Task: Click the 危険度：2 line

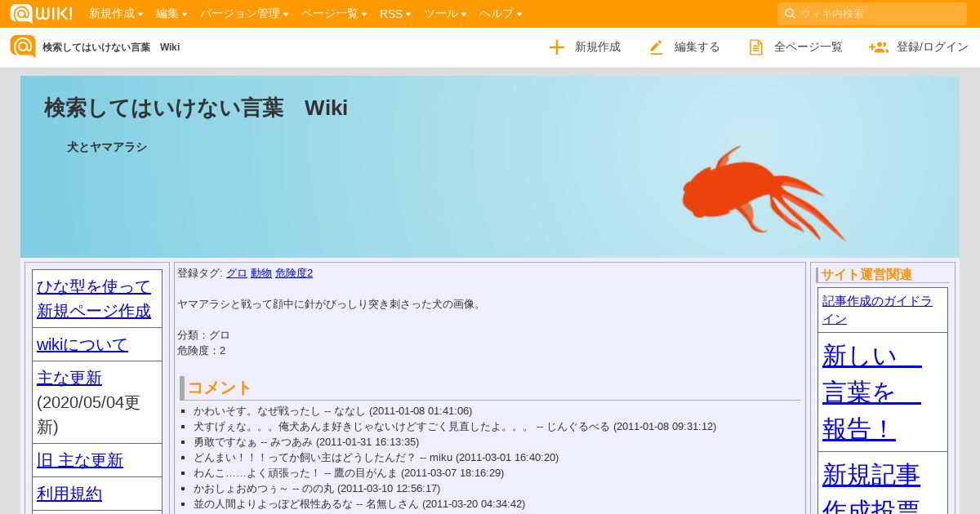Action: pyautogui.click(x=201, y=350)
